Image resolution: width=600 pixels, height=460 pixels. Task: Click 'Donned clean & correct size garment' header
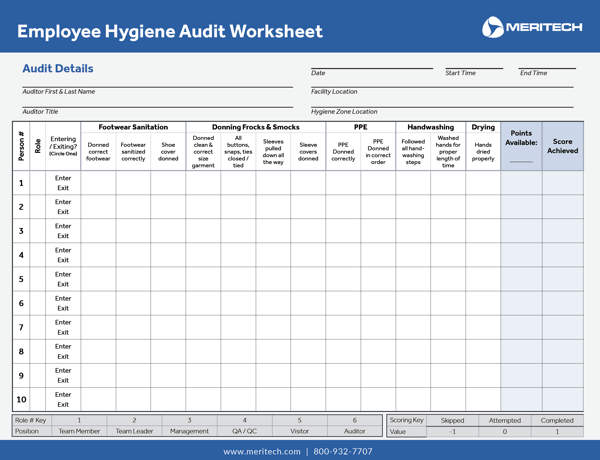pyautogui.click(x=203, y=152)
